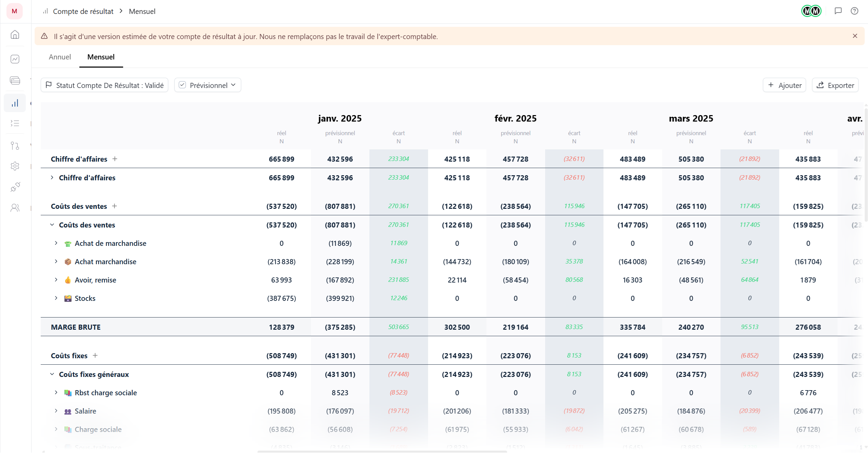Select the bar chart icon in sidebar
The height and width of the screenshot is (454, 868).
pos(15,103)
